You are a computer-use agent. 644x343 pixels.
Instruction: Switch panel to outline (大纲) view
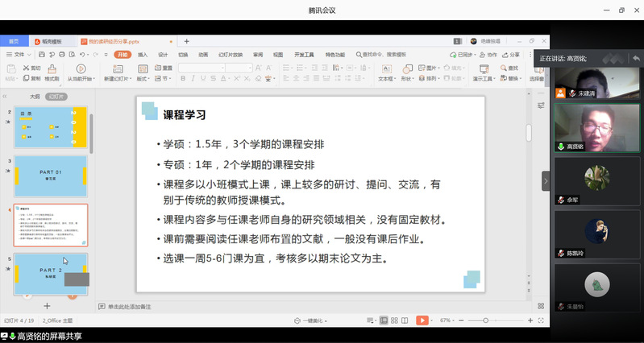[x=35, y=96]
